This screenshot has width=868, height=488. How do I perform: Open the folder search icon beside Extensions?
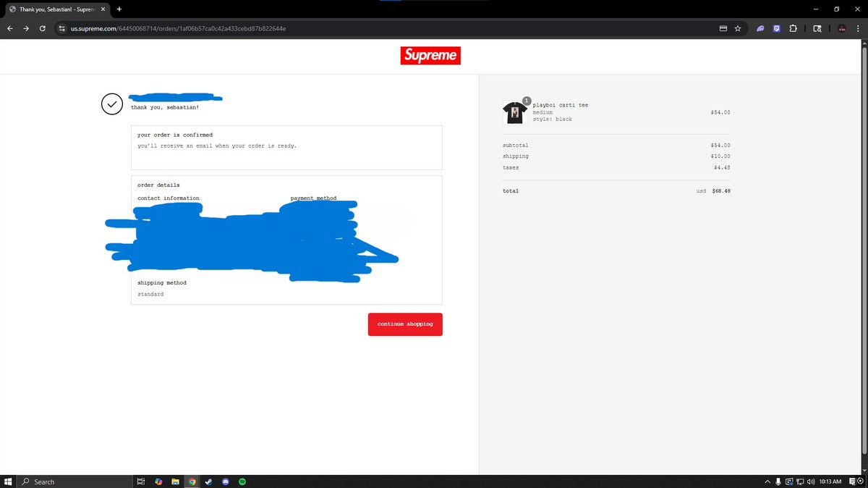coord(817,28)
